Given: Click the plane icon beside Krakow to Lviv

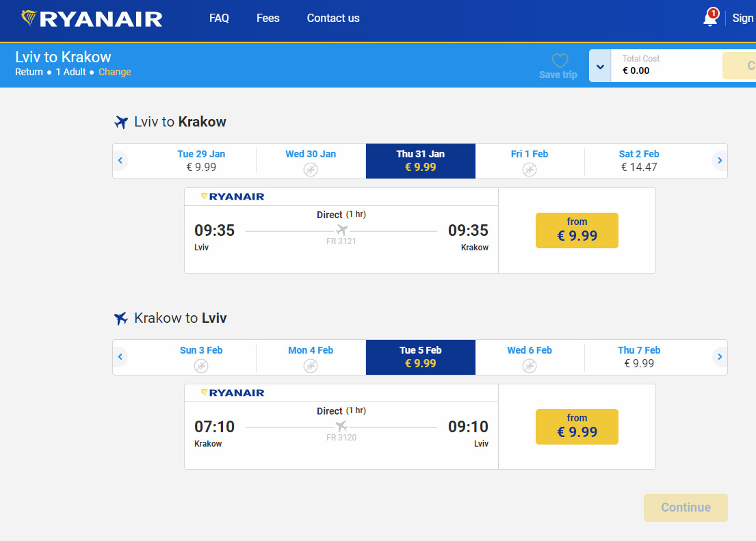Looking at the screenshot, I should coord(121,319).
